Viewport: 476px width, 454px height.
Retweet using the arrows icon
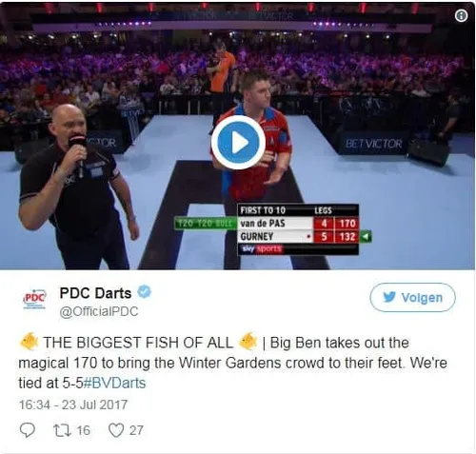[x=62, y=430]
